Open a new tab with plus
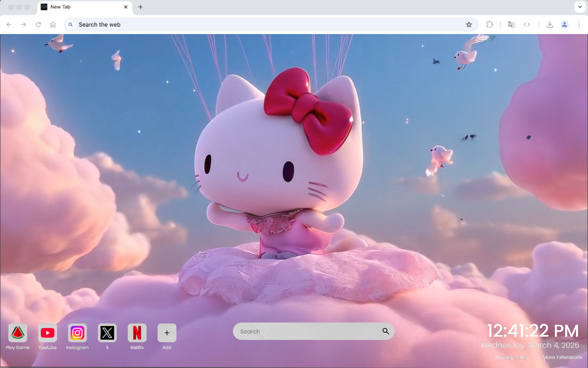This screenshot has height=368, width=588. coord(140,7)
